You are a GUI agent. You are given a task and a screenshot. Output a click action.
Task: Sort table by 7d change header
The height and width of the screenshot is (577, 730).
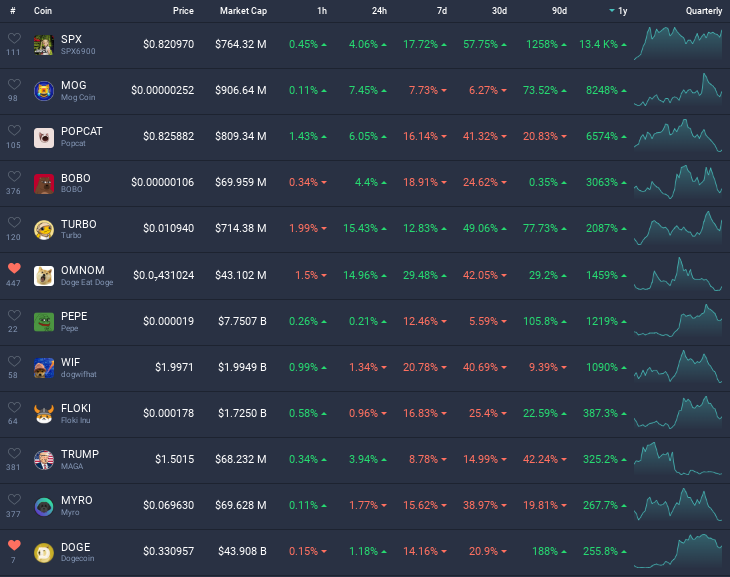(x=442, y=11)
